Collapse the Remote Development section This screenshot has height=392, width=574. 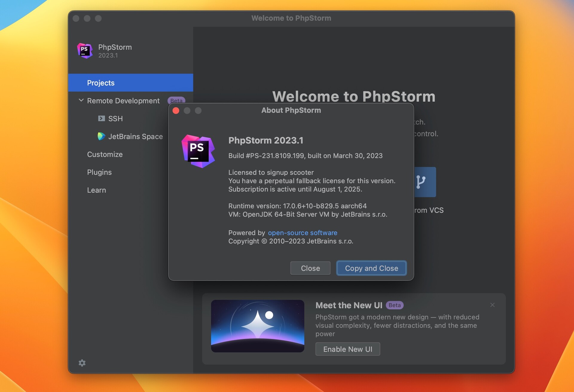click(81, 100)
